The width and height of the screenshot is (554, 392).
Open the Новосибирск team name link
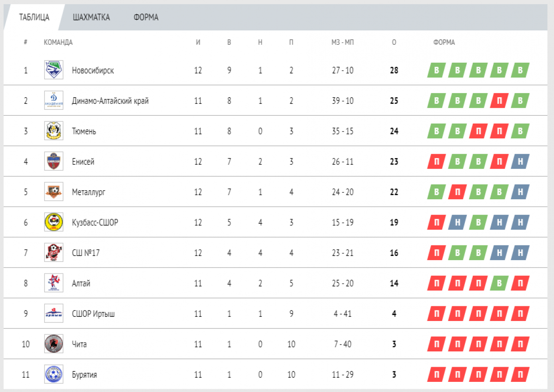tap(93, 70)
